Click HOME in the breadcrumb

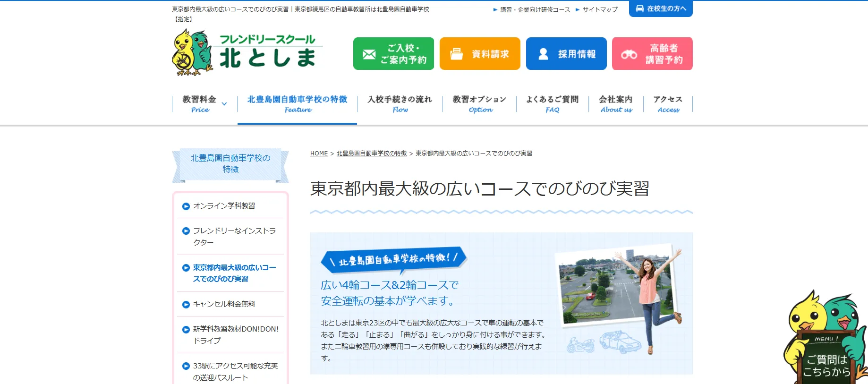pyautogui.click(x=319, y=154)
